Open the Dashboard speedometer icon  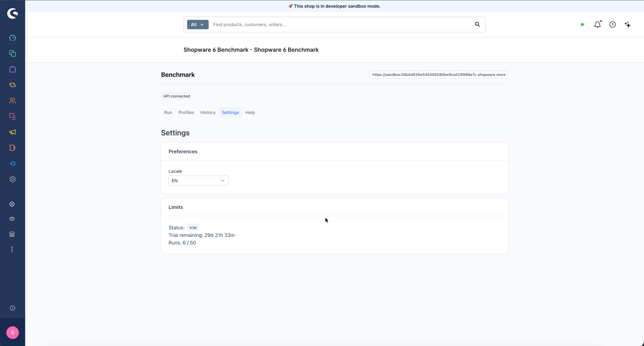12,38
